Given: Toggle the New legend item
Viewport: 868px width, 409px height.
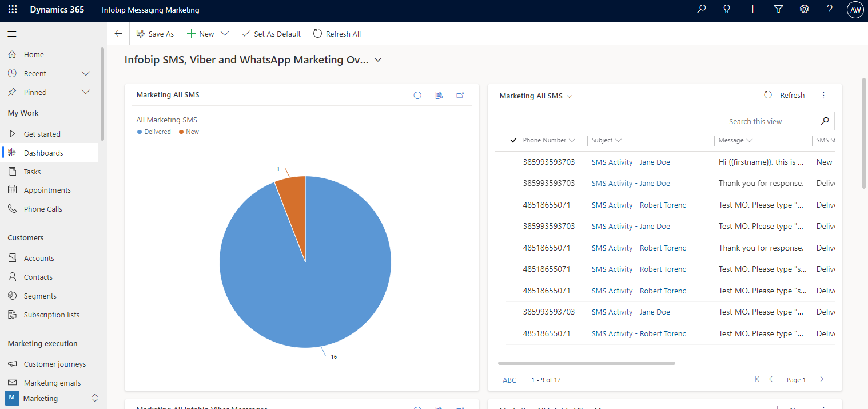Looking at the screenshot, I should pyautogui.click(x=189, y=132).
